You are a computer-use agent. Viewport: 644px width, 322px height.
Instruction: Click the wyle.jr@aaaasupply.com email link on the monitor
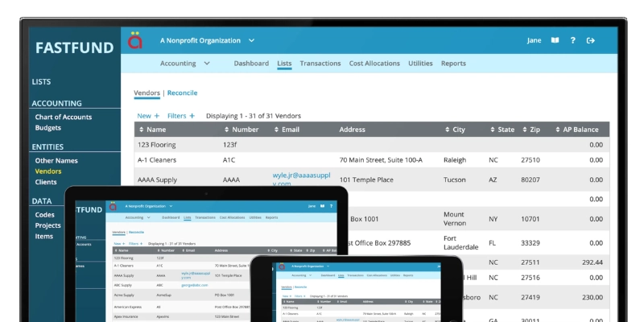pos(301,180)
